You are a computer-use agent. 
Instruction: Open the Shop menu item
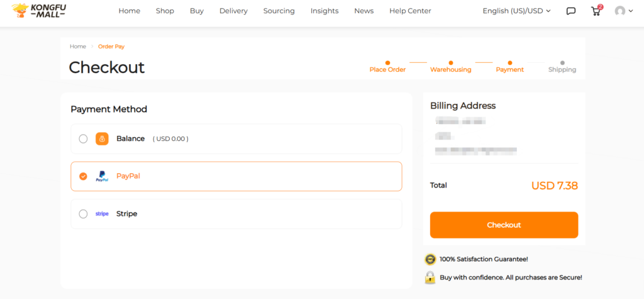165,11
